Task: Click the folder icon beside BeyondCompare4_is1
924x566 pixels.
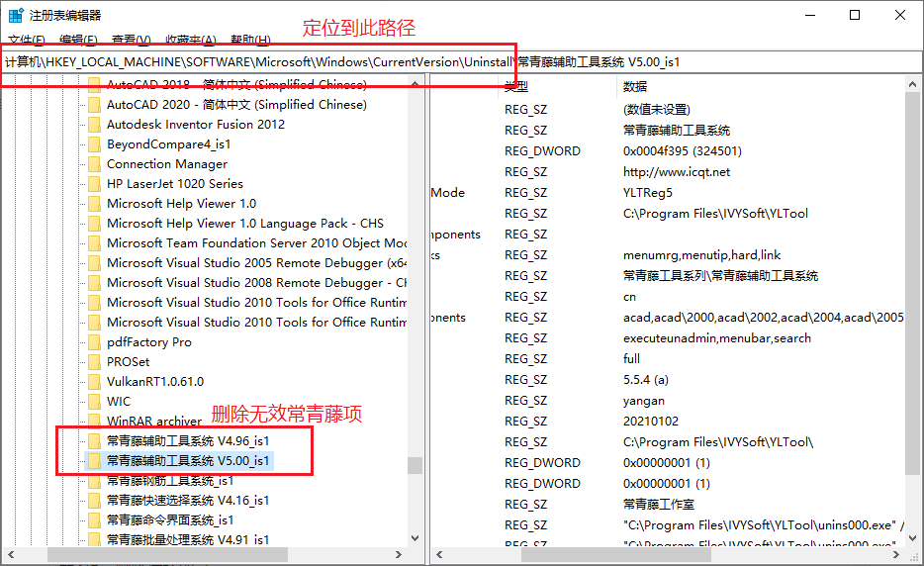Action: (x=94, y=144)
